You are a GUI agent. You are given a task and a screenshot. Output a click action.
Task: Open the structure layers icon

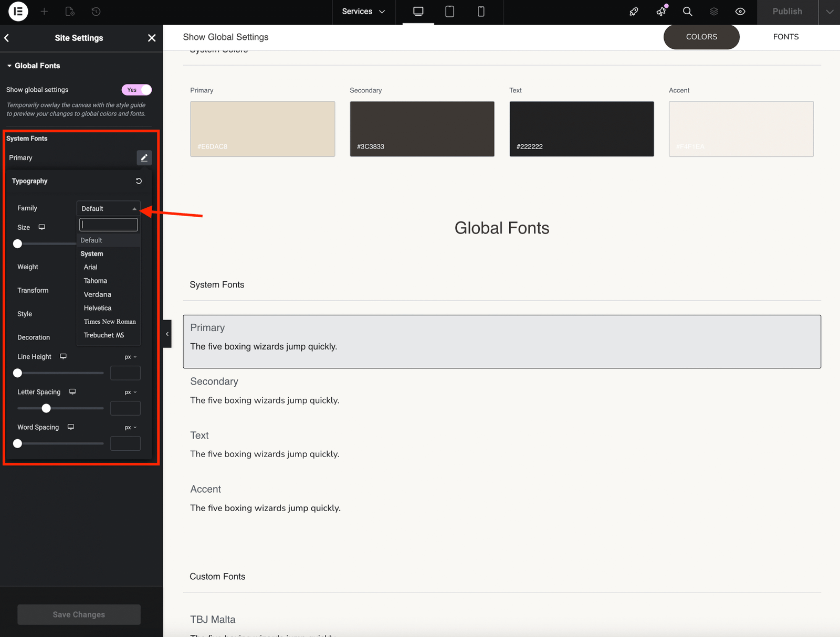click(713, 12)
